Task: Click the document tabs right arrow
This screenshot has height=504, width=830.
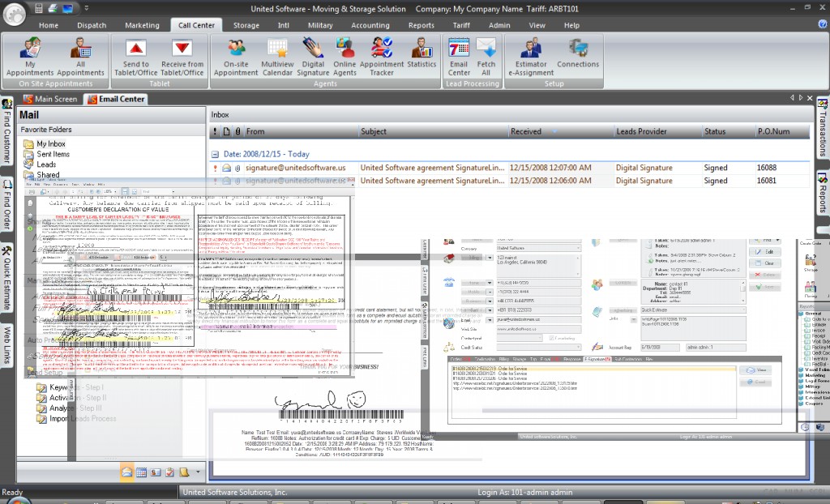Action: (x=801, y=98)
